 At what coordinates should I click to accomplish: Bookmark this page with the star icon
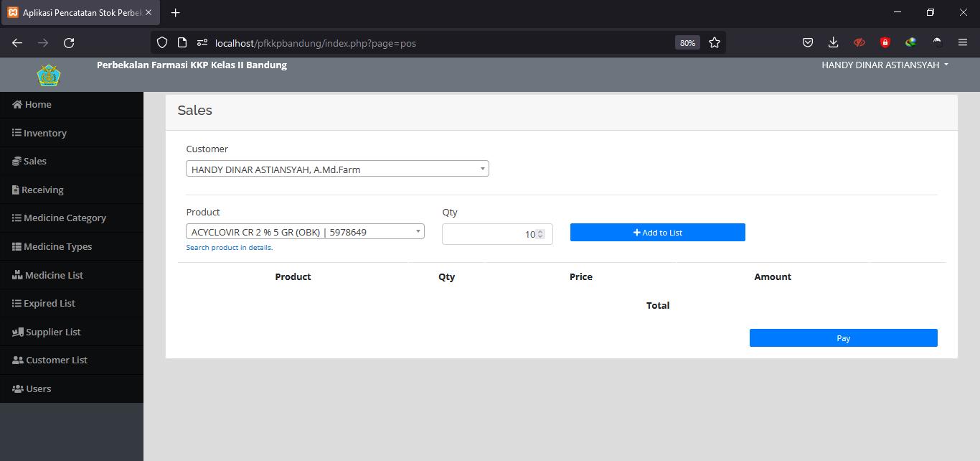tap(715, 42)
